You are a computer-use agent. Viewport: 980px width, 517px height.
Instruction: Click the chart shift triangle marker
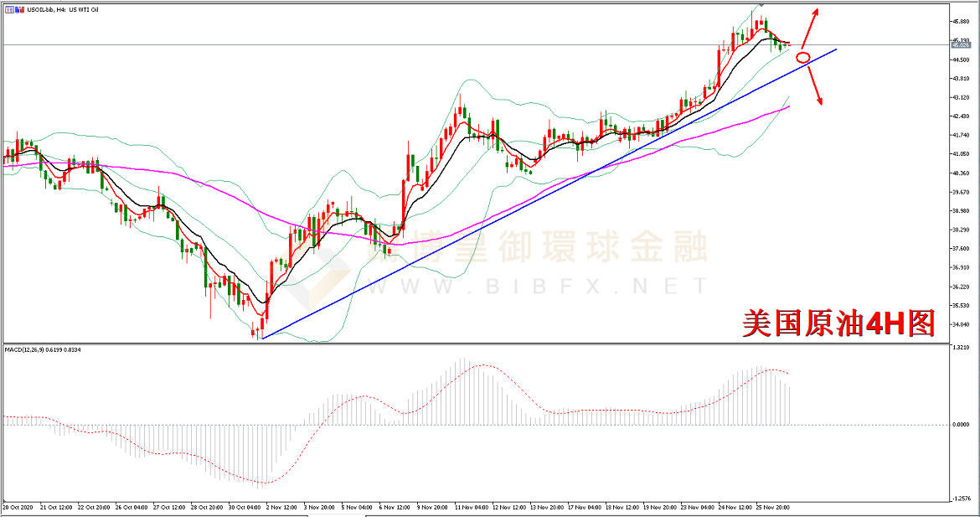(x=761, y=4)
